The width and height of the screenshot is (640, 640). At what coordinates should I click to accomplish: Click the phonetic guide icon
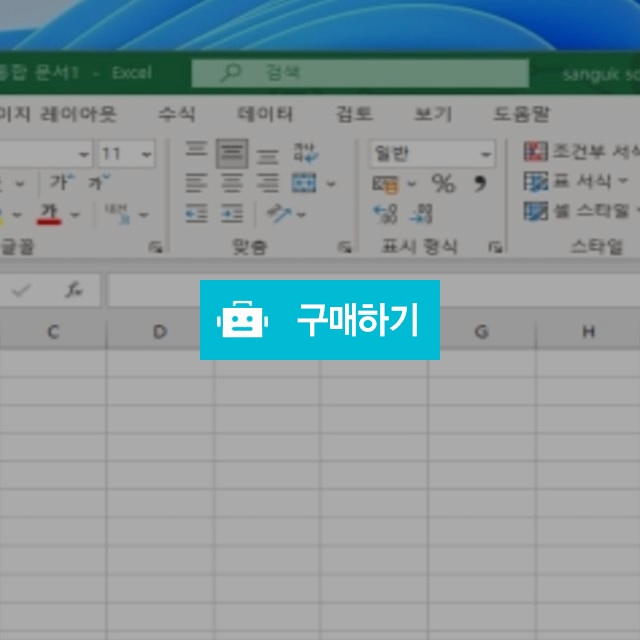click(118, 214)
